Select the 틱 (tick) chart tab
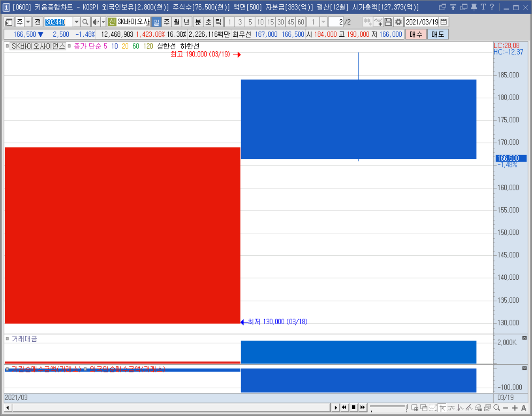 click(x=218, y=22)
